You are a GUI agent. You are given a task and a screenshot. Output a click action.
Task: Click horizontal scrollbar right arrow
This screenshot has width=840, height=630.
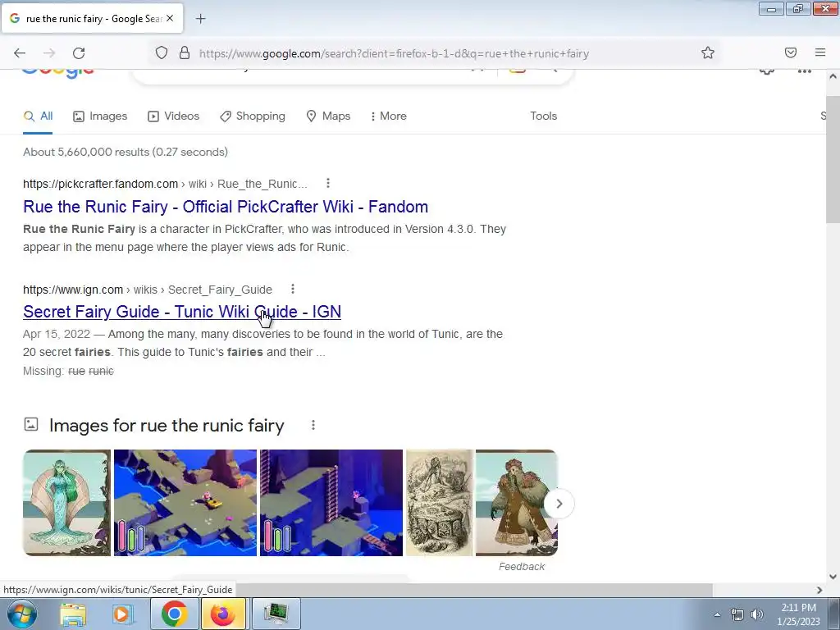[x=819, y=590]
